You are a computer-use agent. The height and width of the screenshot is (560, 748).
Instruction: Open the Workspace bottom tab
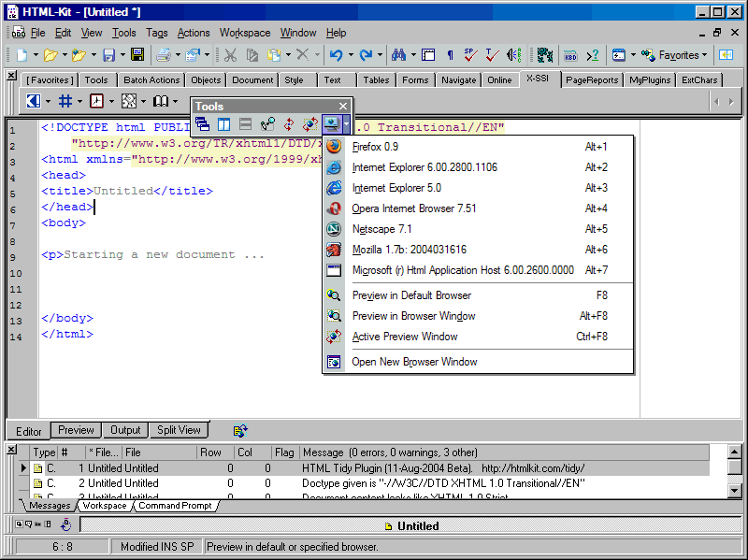coord(105,506)
